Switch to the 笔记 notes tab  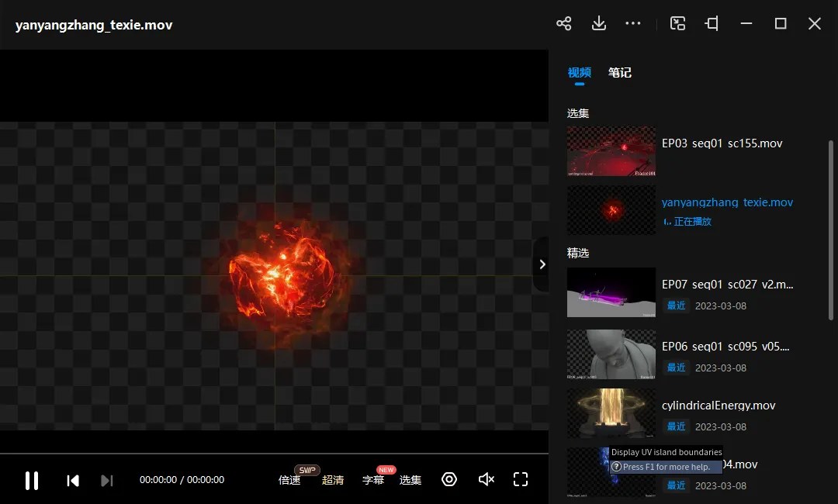pos(620,72)
